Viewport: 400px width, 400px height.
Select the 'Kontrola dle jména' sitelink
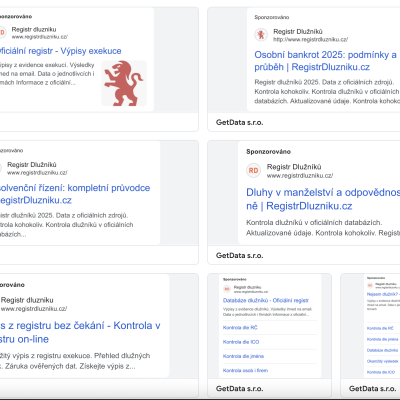click(x=243, y=356)
